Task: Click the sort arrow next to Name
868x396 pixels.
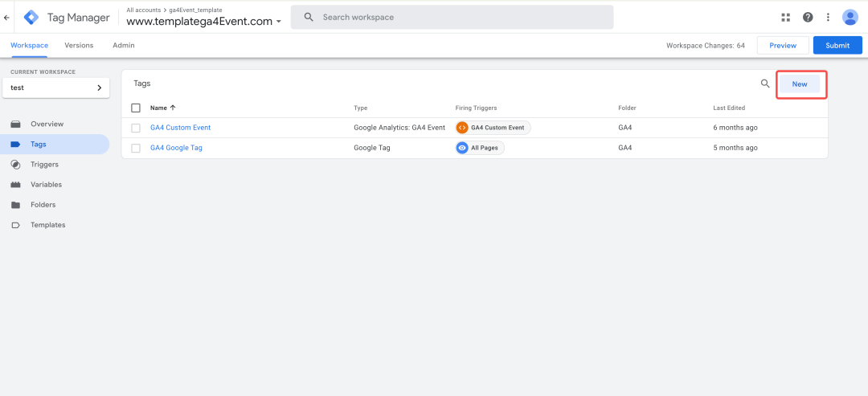Action: click(x=173, y=108)
